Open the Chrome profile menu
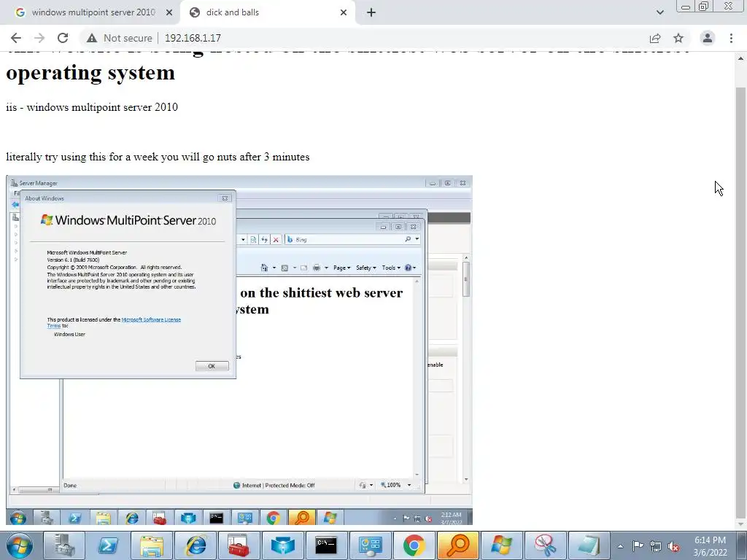The width and height of the screenshot is (747, 560). coord(708,38)
